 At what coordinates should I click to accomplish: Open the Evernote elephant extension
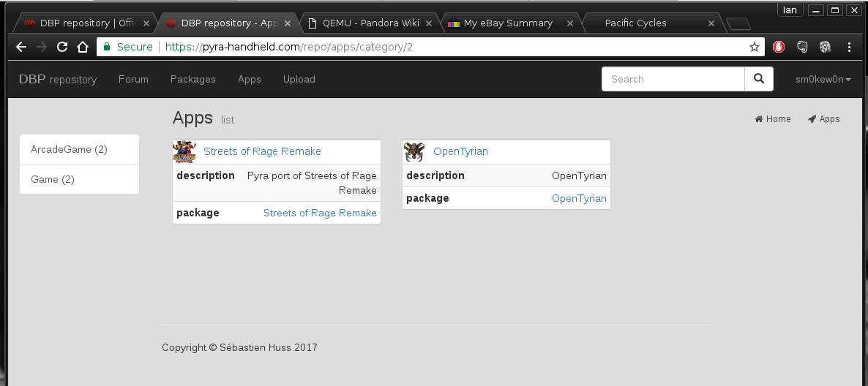pos(802,47)
